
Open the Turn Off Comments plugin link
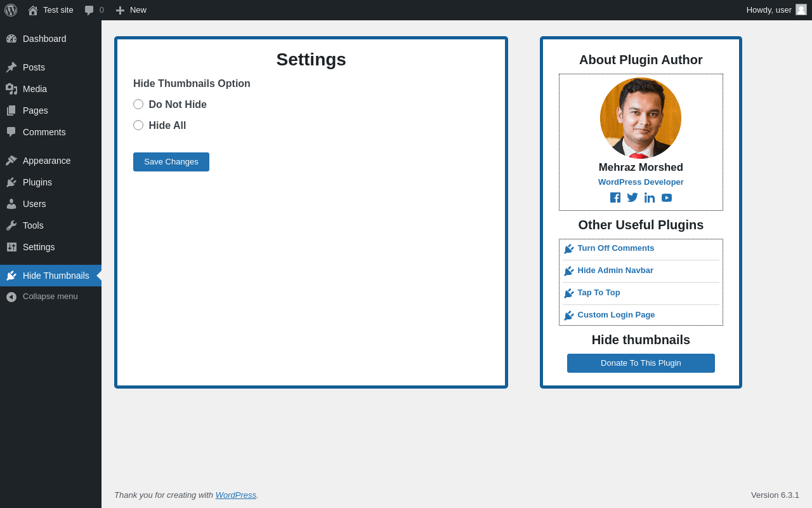coord(615,248)
